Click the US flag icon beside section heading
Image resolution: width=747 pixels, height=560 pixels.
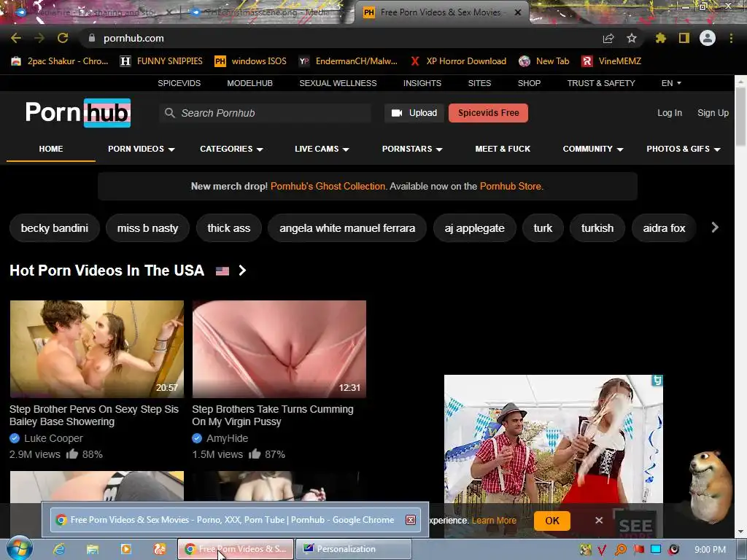pos(222,271)
